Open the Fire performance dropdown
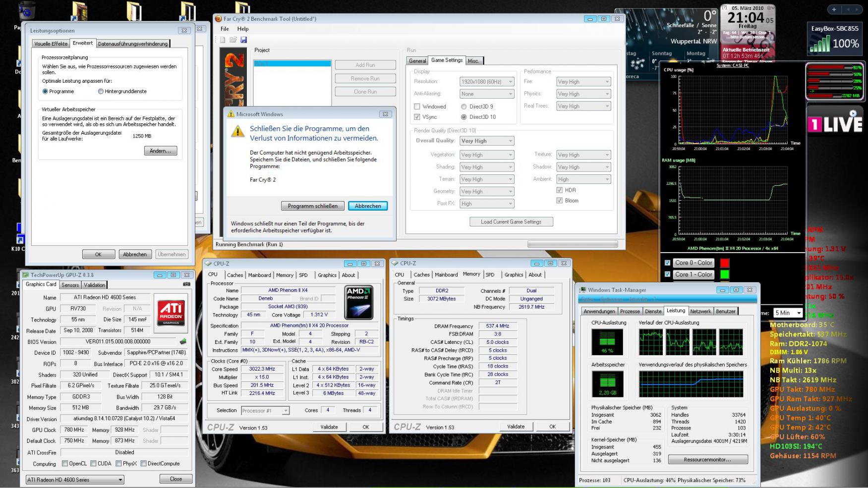 coord(583,82)
